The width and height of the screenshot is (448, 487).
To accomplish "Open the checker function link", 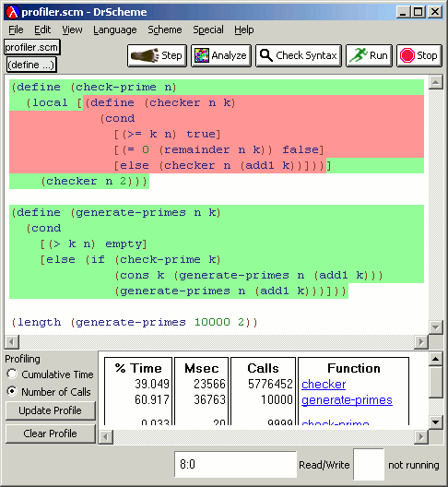I will [x=324, y=385].
